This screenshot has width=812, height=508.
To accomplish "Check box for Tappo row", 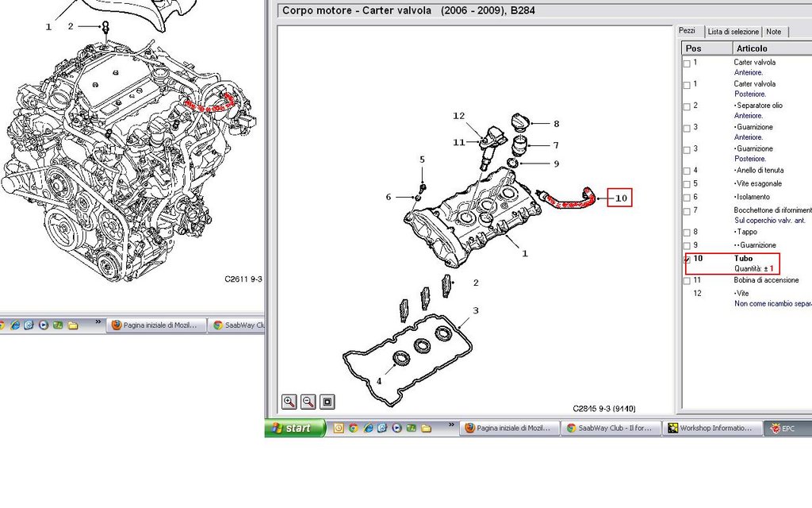I will point(687,233).
